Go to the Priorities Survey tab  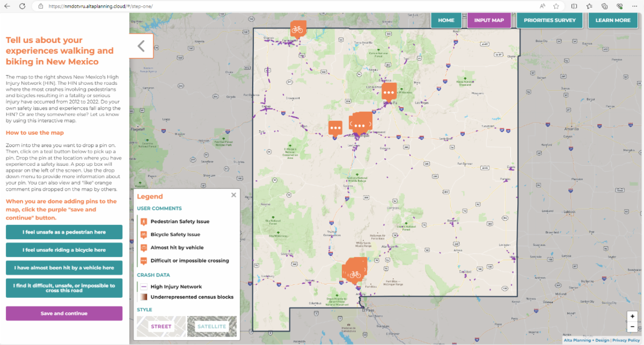coord(550,20)
